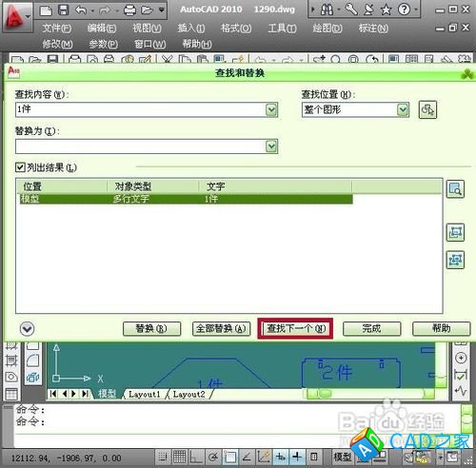Viewport: 476px width, 468px height.
Task: Open the AutoCAD application menu button
Action: [x=16, y=16]
